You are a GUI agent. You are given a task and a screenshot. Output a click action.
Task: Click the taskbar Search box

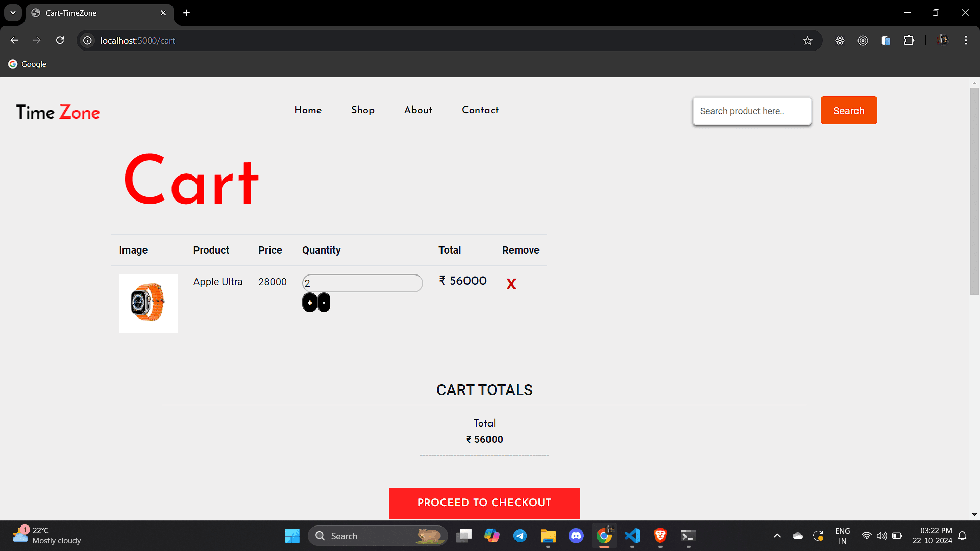click(378, 536)
